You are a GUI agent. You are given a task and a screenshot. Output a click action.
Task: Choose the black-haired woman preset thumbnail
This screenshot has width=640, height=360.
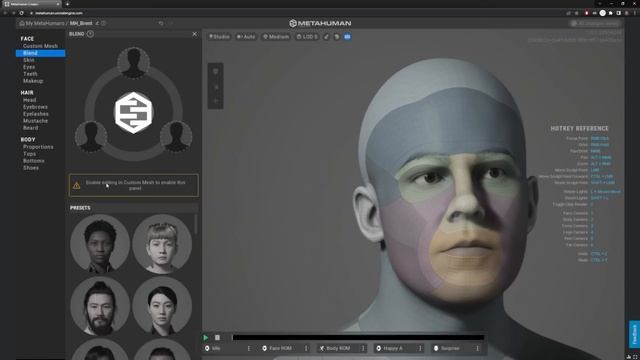click(162, 306)
